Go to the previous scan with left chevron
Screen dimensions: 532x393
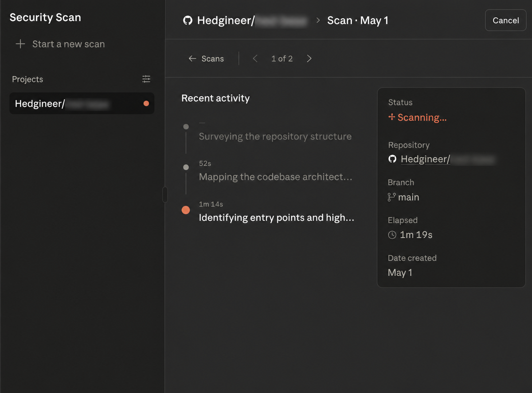(x=255, y=59)
